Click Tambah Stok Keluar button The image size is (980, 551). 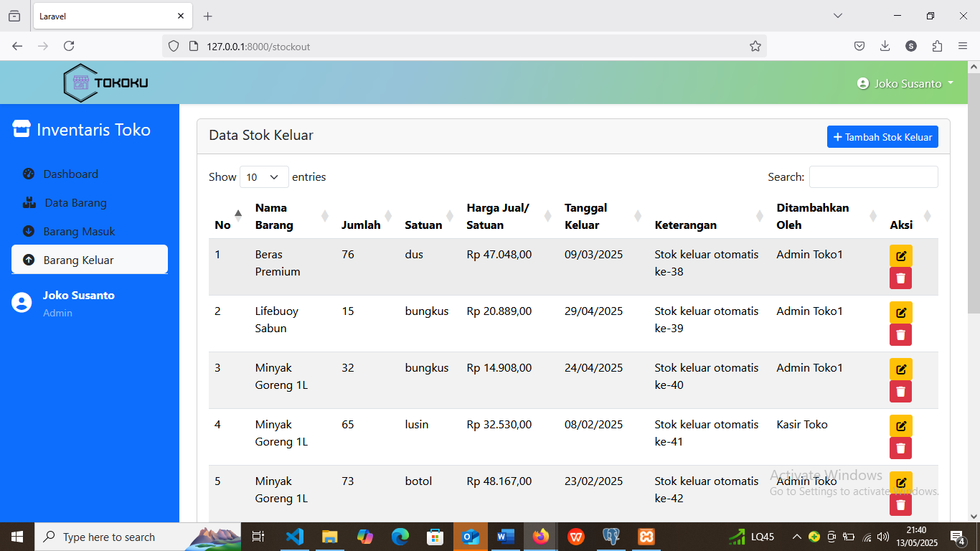pyautogui.click(x=882, y=137)
